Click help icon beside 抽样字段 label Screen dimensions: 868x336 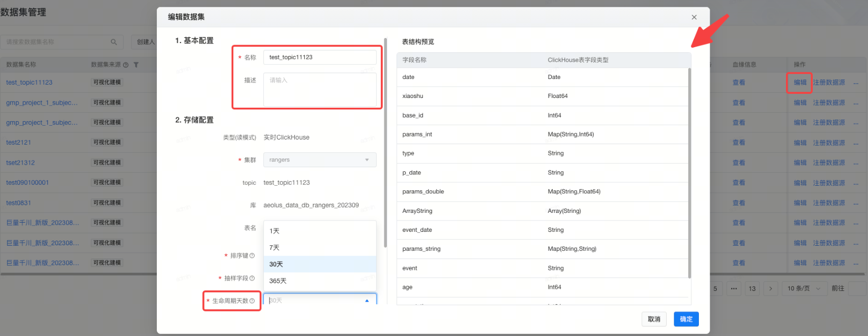252,278
